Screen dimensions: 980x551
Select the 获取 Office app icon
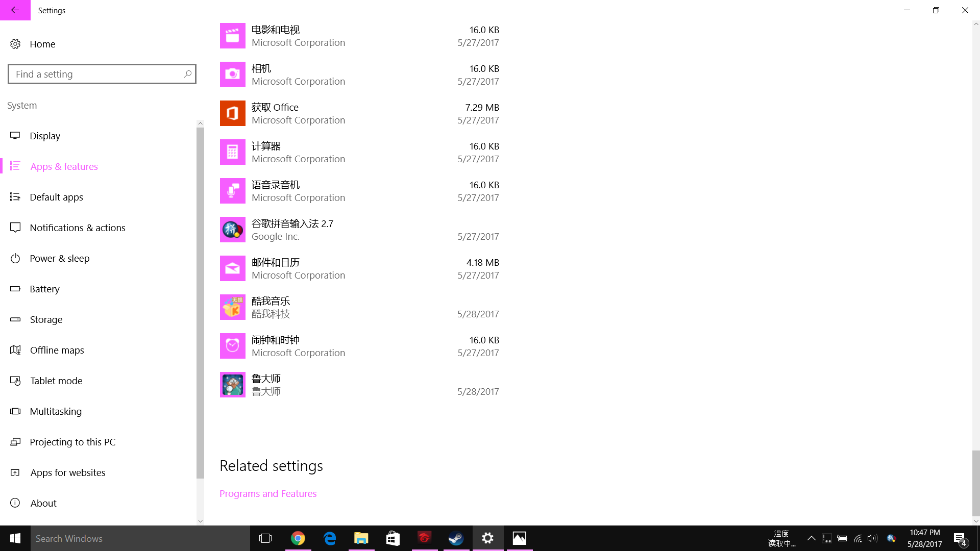[232, 113]
